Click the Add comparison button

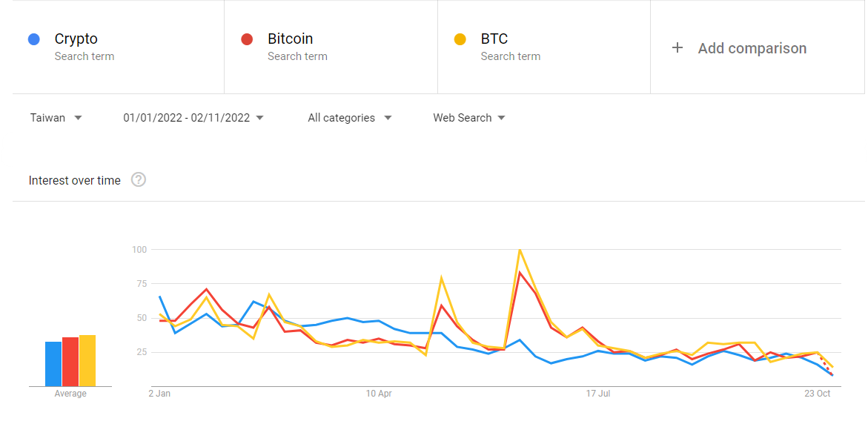coord(739,48)
